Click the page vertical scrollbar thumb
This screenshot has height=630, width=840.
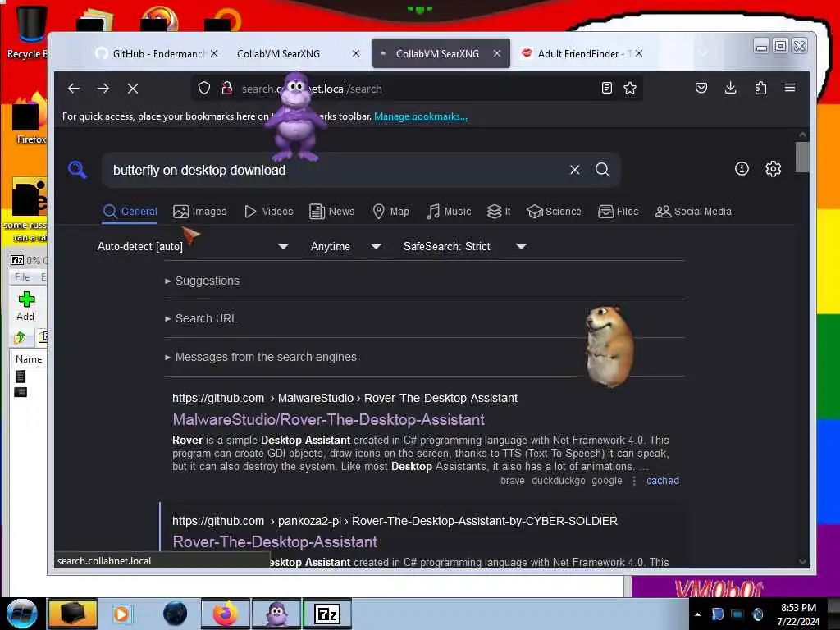pyautogui.click(x=802, y=157)
